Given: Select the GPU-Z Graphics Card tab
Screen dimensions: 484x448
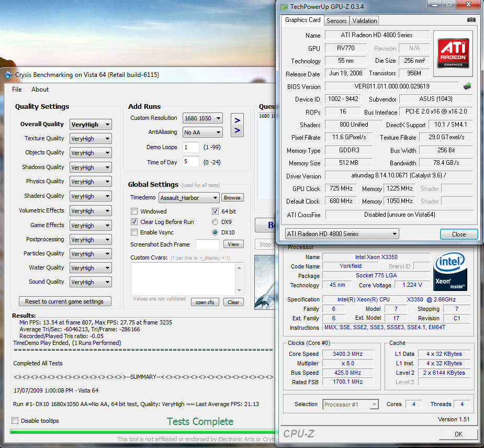Looking at the screenshot, I should point(302,20).
